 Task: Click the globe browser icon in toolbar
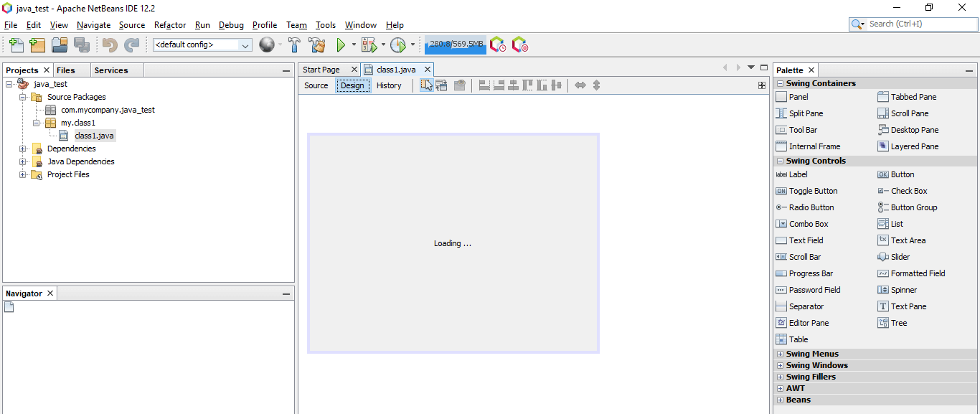pyautogui.click(x=267, y=45)
